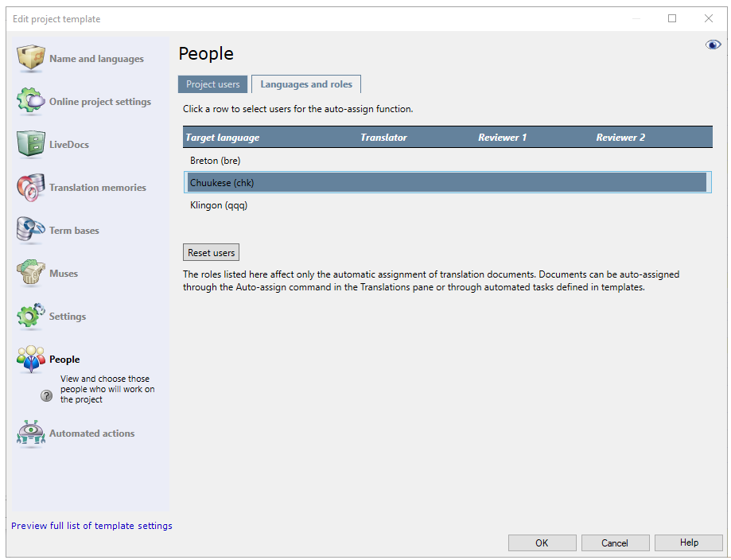Switch to the Project users tab

pyautogui.click(x=212, y=84)
